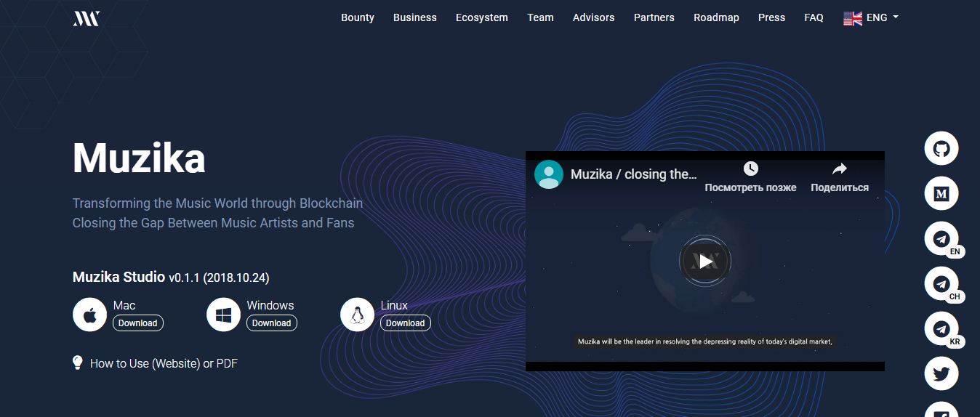Go to the Team menu item
Screen dimensions: 980x417
click(x=540, y=17)
